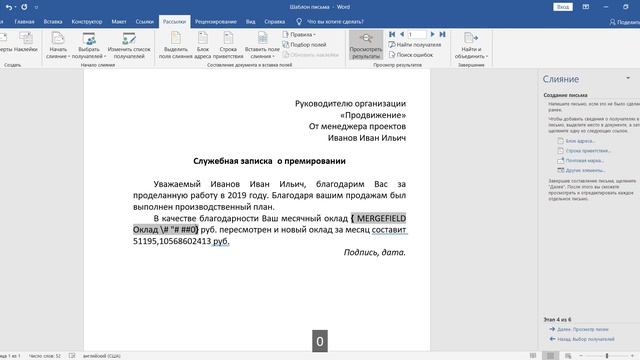This screenshot has height=360, width=640.
Task: Open Начать слияние dropdown
Action: point(58,45)
